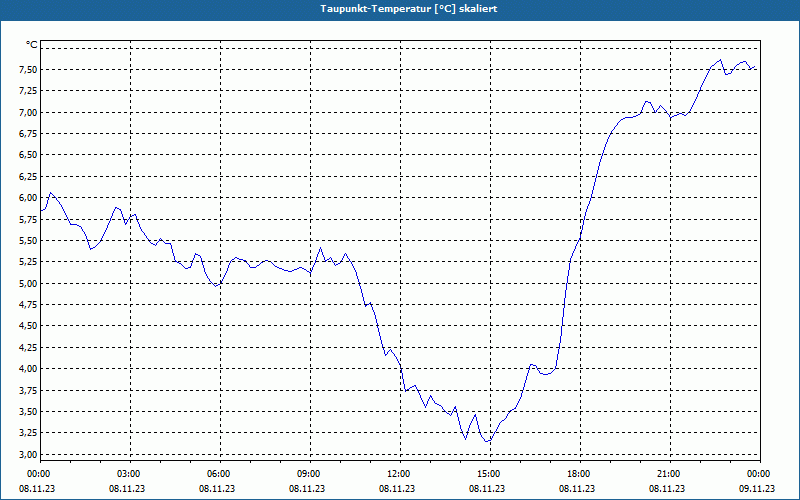Select the "09.11.23" date label
This screenshot has height=500, width=800.
[x=757, y=489]
